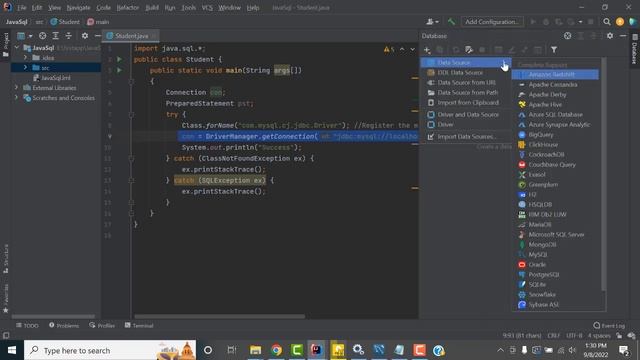Select IBM Db2 LUW entry
Viewport: 640px width, 360px height.
point(555,215)
